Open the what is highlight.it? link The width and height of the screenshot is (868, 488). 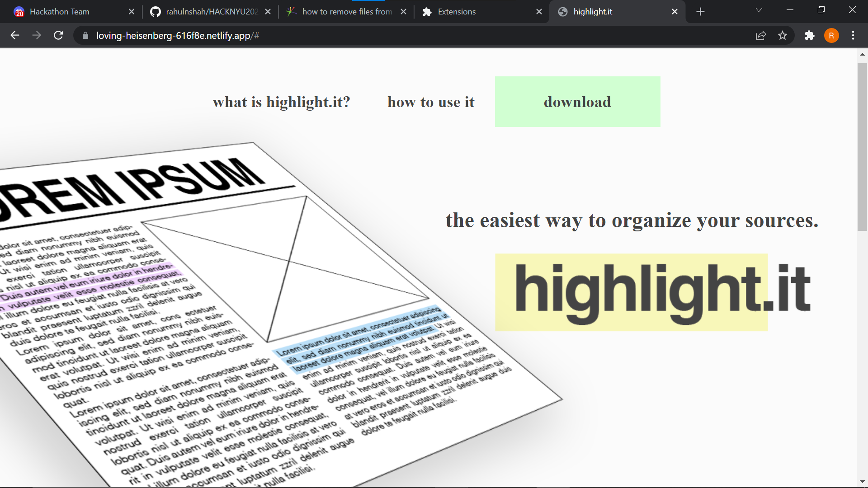(281, 102)
